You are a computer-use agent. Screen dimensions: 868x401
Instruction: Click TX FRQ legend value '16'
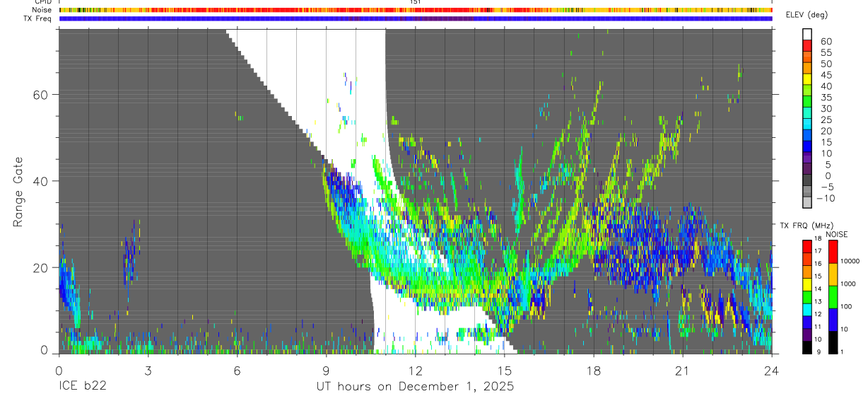818,264
